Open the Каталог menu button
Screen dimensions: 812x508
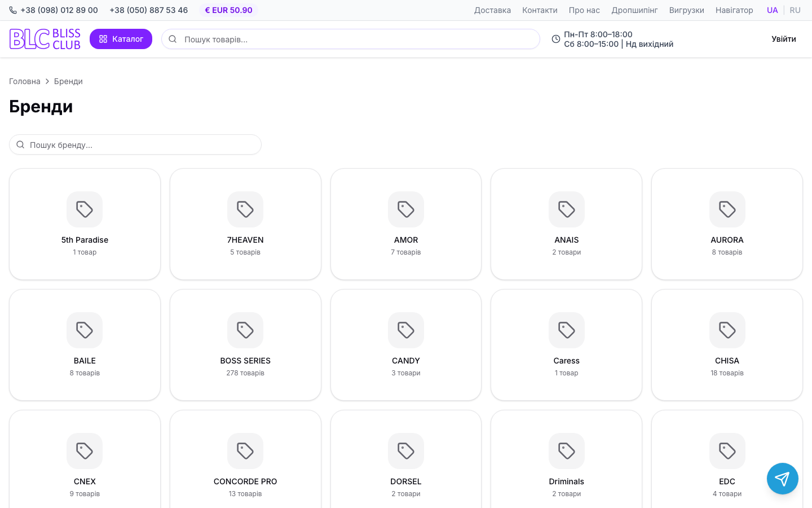click(121, 39)
